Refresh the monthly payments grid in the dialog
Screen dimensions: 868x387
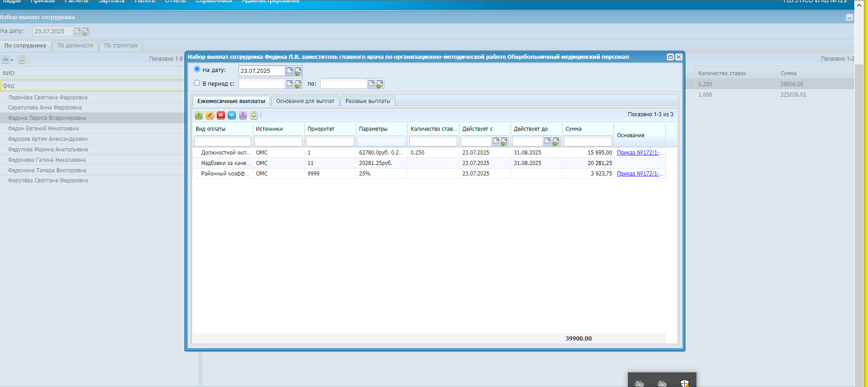pyautogui.click(x=254, y=115)
